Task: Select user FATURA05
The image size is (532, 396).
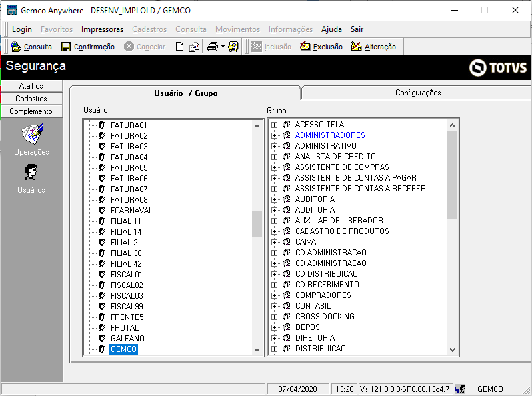Action: [x=129, y=167]
